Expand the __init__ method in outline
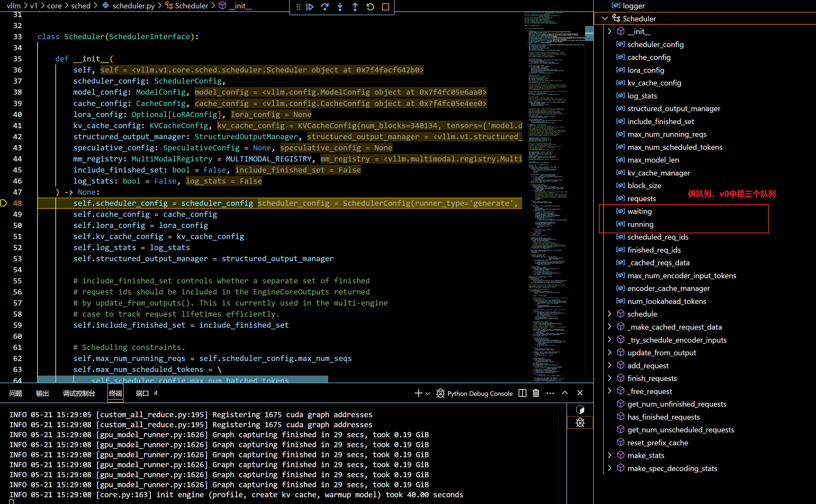Image resolution: width=816 pixels, height=504 pixels. 610,31
